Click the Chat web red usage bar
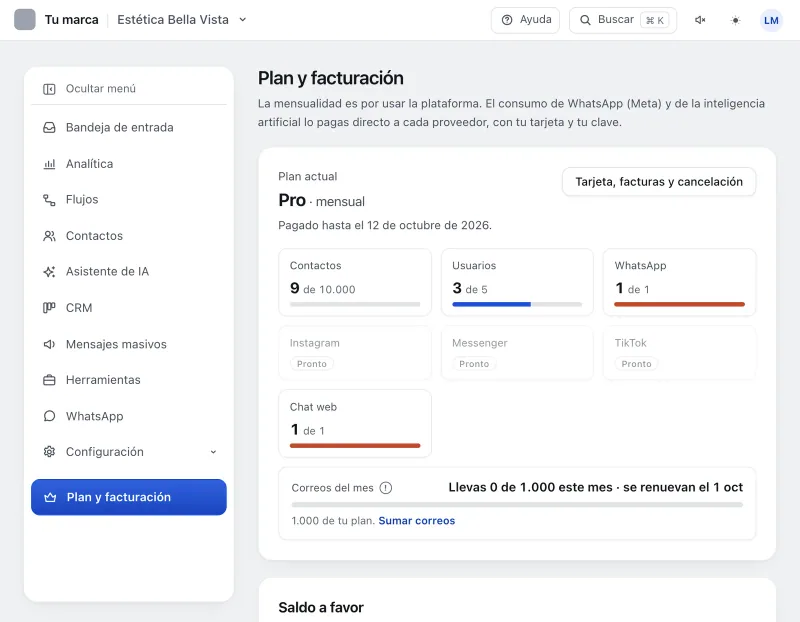The image size is (800, 622). pyautogui.click(x=355, y=446)
